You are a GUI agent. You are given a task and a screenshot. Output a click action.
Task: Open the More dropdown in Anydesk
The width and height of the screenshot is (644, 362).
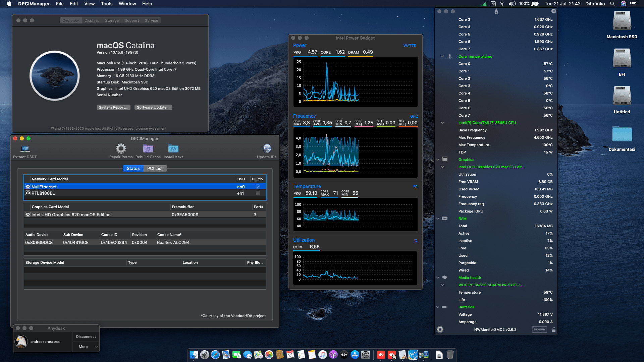(86, 347)
